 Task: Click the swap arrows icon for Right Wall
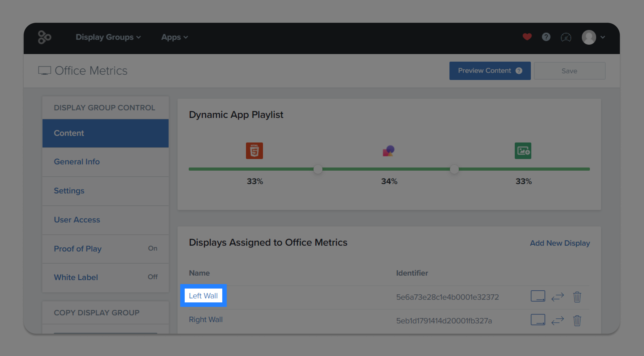[557, 320]
